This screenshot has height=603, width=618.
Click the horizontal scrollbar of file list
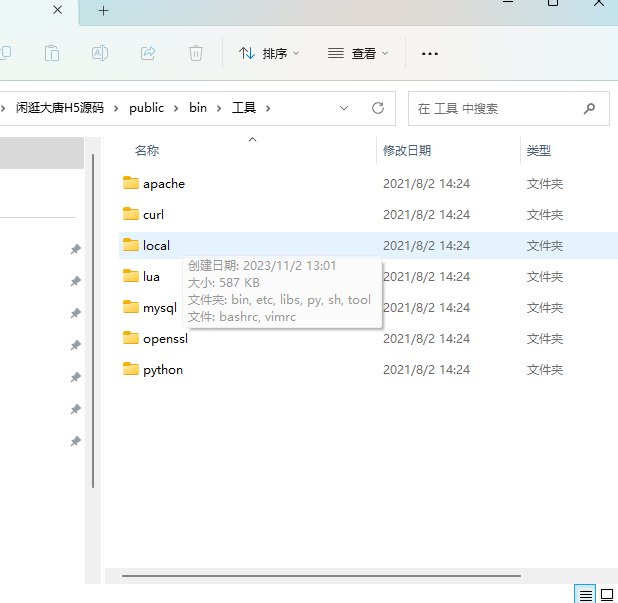tap(321, 576)
